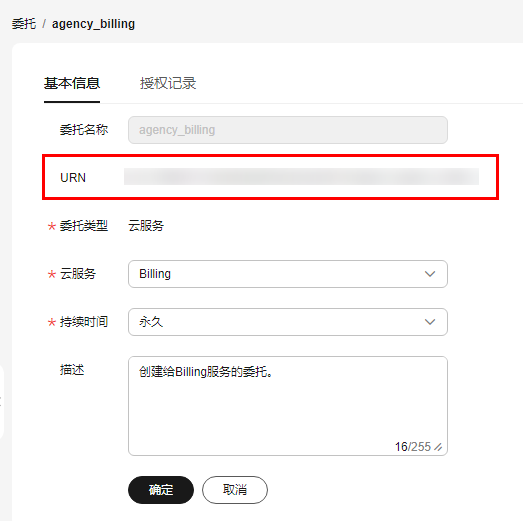Switch to the 基本信息 tab

tap(72, 83)
